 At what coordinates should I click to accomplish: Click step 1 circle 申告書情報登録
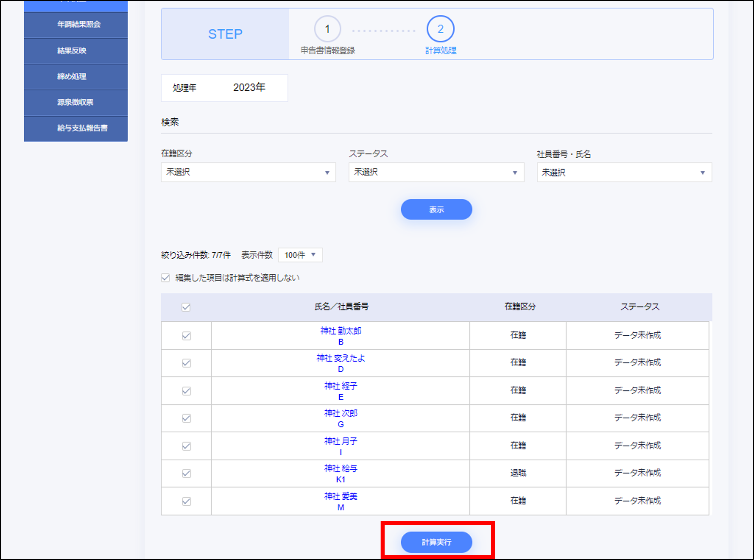(327, 29)
